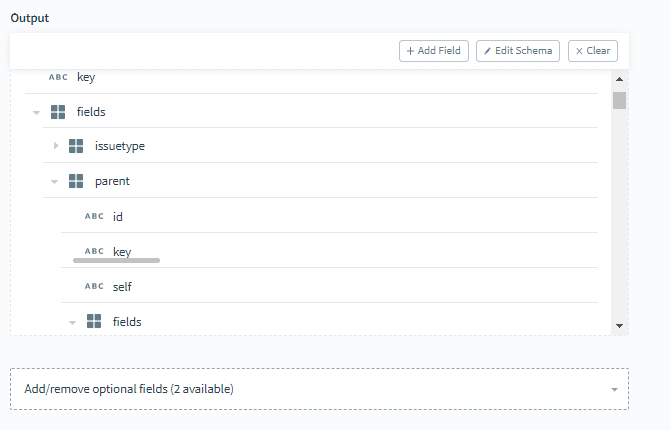Viewport: 671px width, 430px height.
Task: Open Add/remove optional fields dropdown
Action: click(319, 389)
